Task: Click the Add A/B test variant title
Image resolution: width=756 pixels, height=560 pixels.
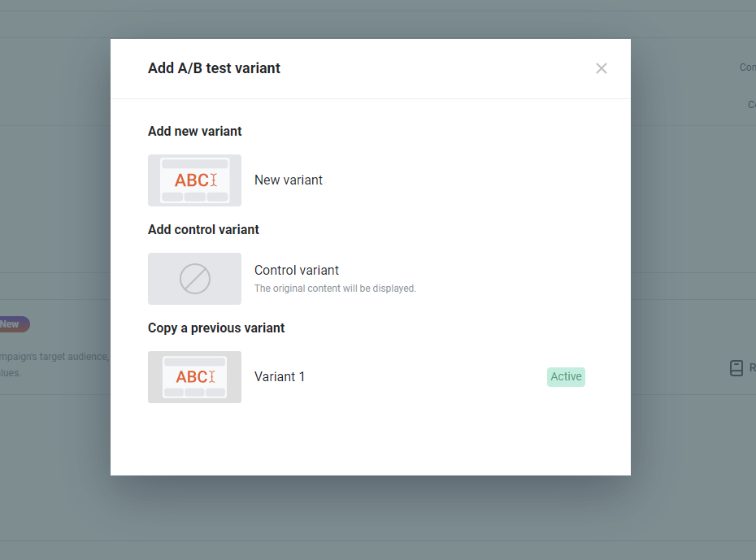Action: [214, 68]
